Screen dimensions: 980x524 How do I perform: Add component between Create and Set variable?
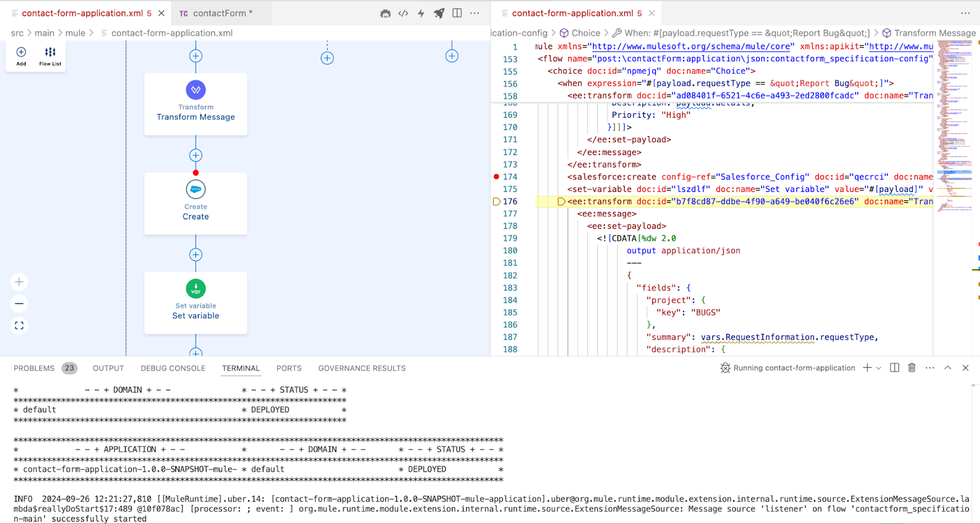(196, 255)
